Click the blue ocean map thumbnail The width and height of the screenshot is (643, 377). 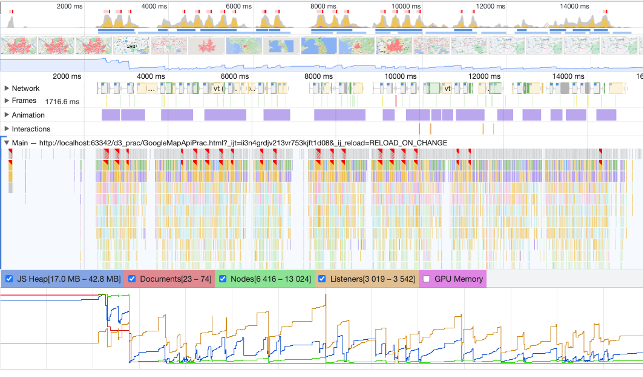tap(318, 46)
